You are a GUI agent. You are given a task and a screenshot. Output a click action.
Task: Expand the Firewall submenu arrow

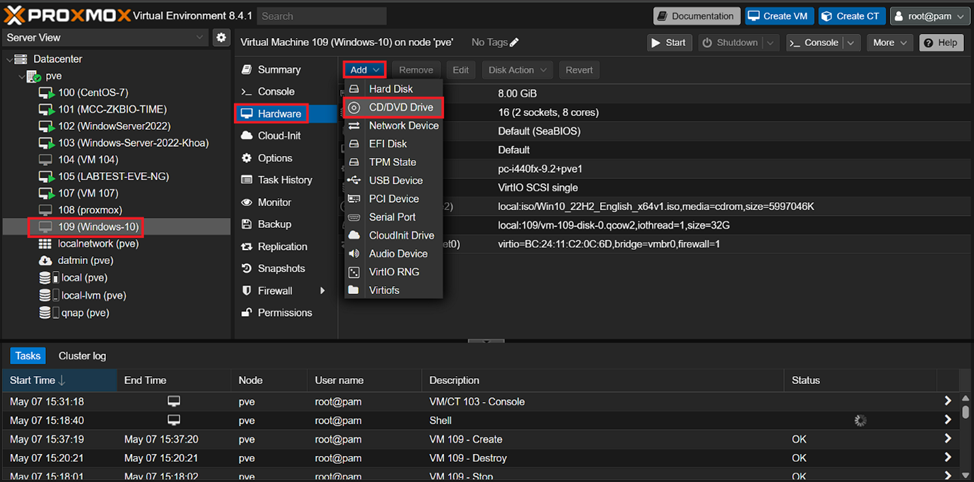point(322,291)
